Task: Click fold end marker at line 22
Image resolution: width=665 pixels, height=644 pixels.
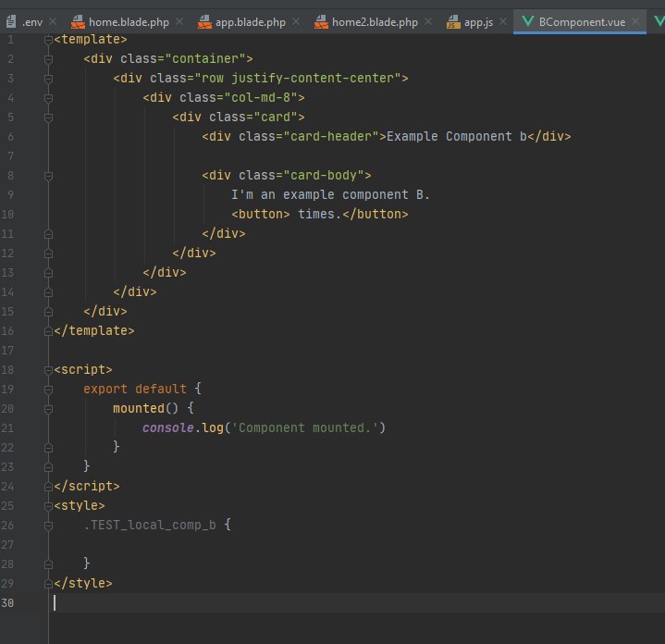Action: 48,448
